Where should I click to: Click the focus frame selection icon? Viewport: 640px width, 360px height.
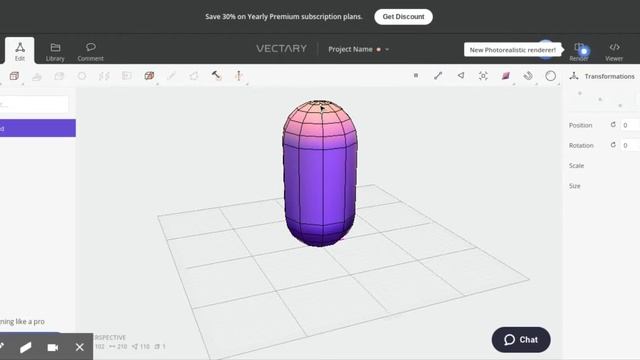[x=483, y=76]
